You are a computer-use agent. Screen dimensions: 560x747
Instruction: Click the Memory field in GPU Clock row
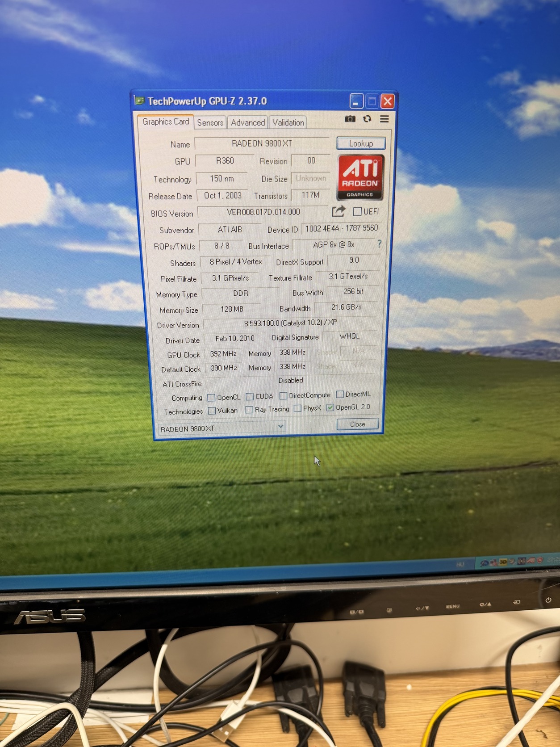(293, 353)
